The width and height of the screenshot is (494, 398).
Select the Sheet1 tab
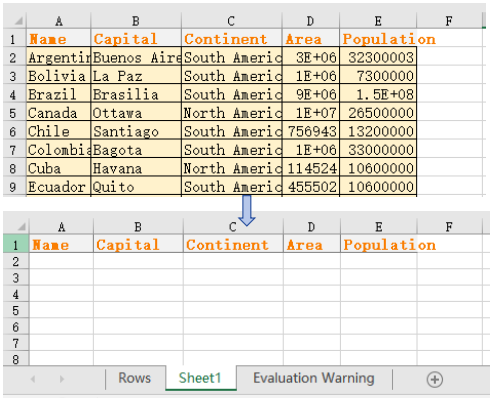coord(200,378)
